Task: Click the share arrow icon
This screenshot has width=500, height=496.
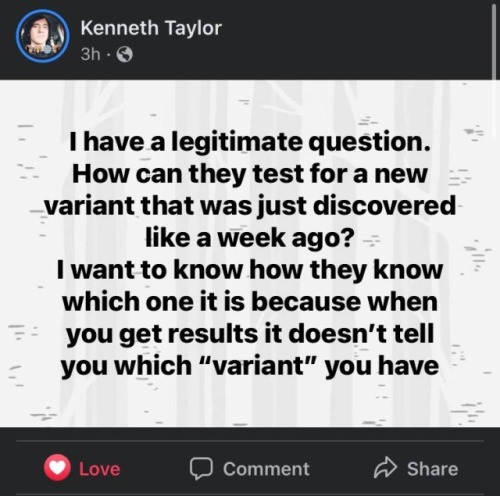Action: click(385, 468)
